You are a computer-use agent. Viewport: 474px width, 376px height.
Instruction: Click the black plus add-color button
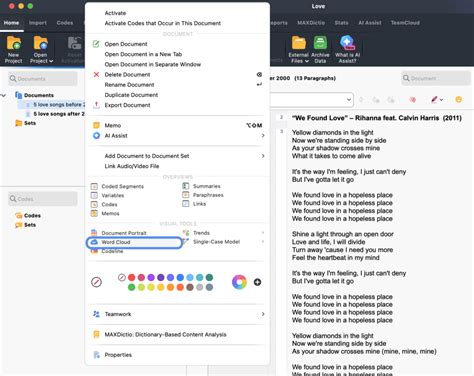(257, 282)
